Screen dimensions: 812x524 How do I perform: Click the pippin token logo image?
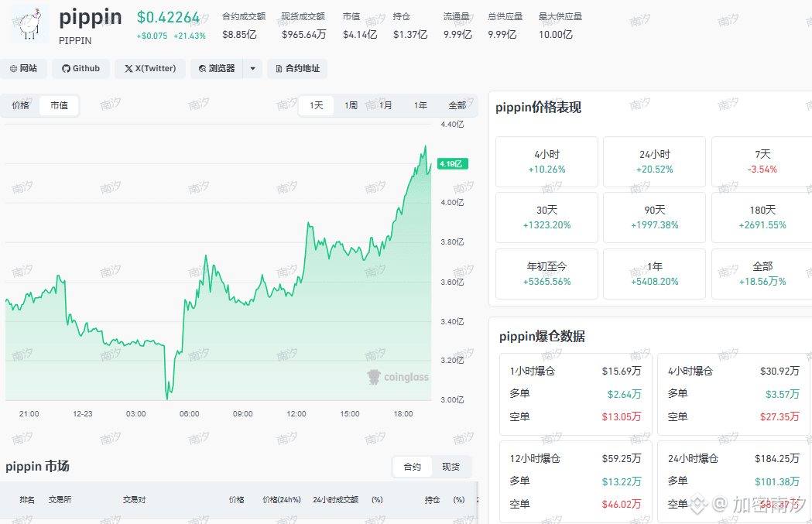tap(30, 25)
